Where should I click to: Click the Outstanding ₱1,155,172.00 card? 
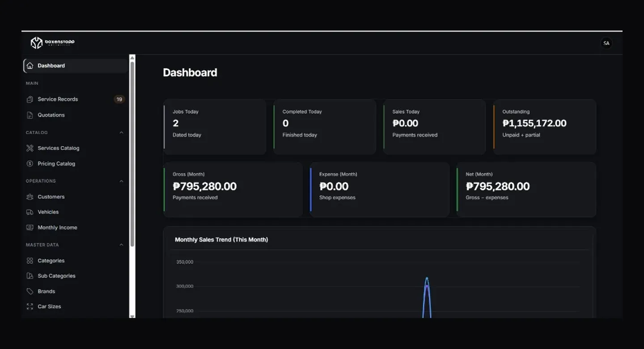544,127
